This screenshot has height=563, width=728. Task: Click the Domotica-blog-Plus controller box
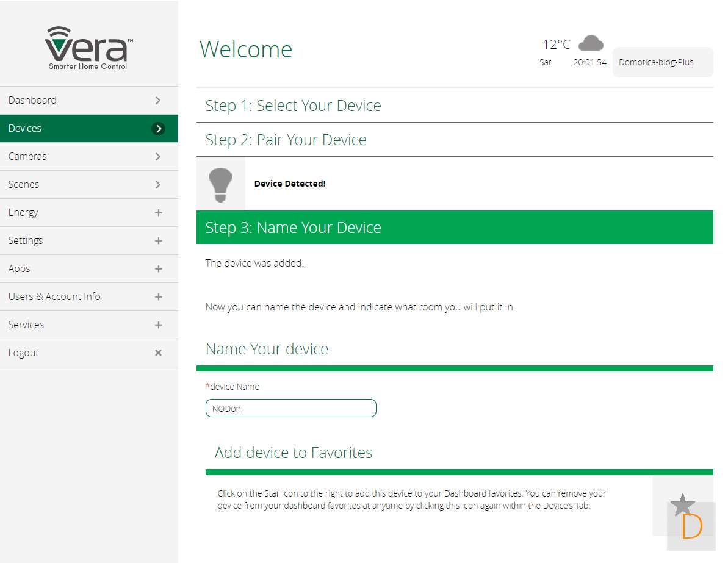pos(662,62)
